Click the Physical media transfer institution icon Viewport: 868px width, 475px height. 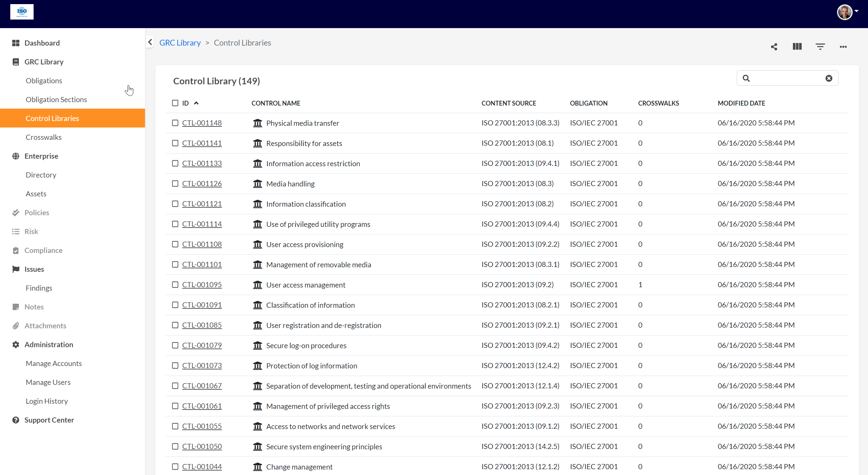point(257,123)
